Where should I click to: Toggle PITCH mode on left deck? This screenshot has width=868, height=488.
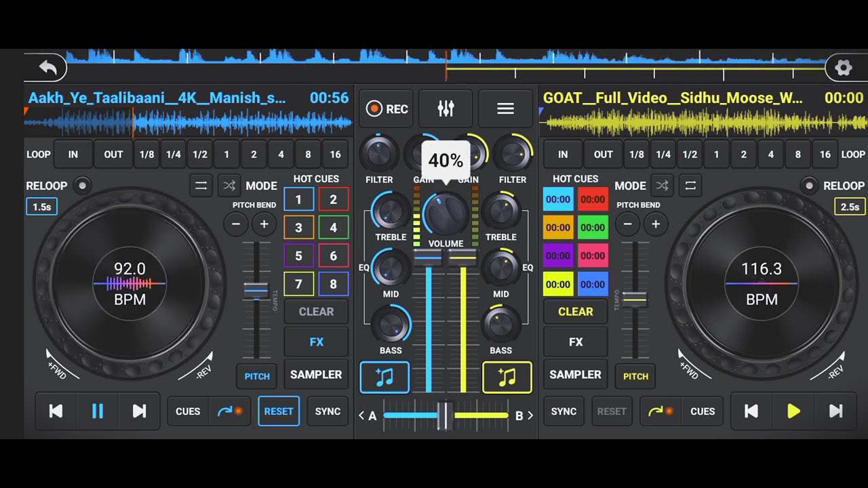(x=257, y=376)
